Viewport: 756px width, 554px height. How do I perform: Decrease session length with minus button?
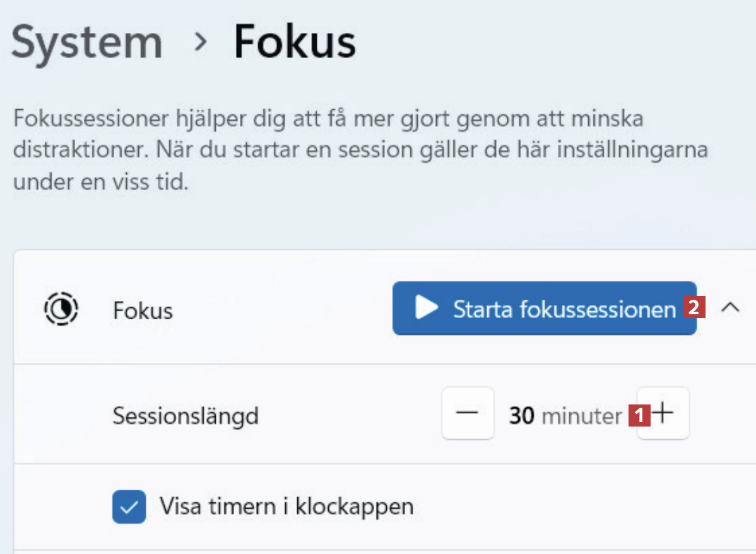(x=468, y=414)
